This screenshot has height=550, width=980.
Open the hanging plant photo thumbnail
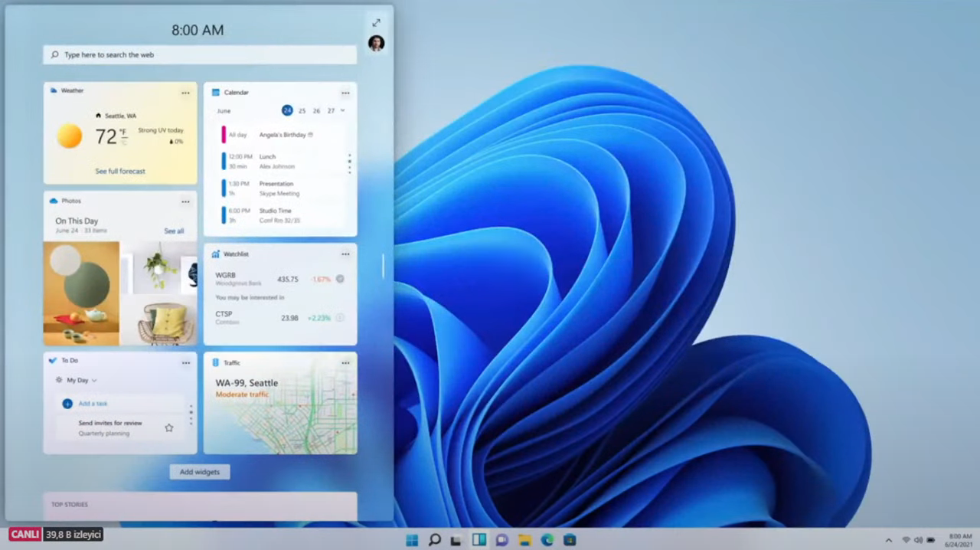pyautogui.click(x=159, y=268)
